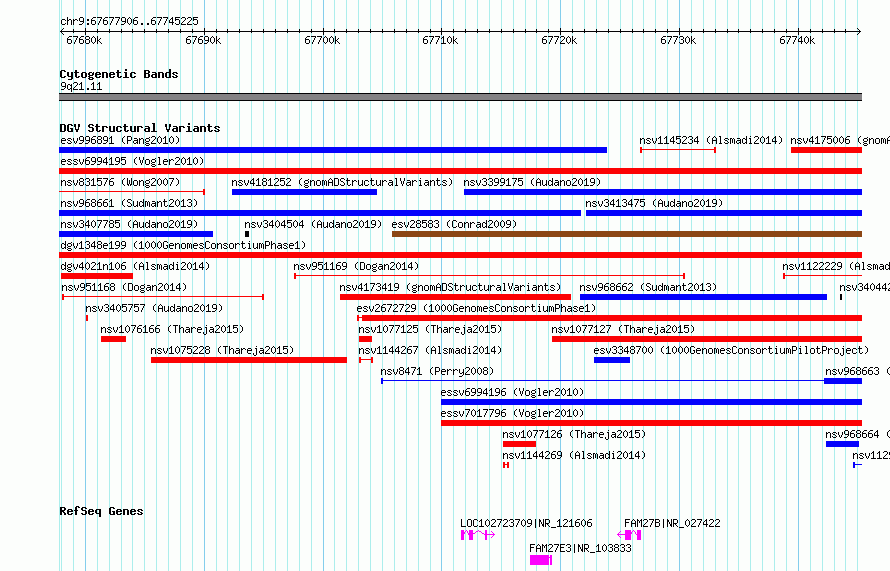890x571 pixels.
Task: Click the blue essv6994196 variant bar
Action: pyautogui.click(x=652, y=402)
